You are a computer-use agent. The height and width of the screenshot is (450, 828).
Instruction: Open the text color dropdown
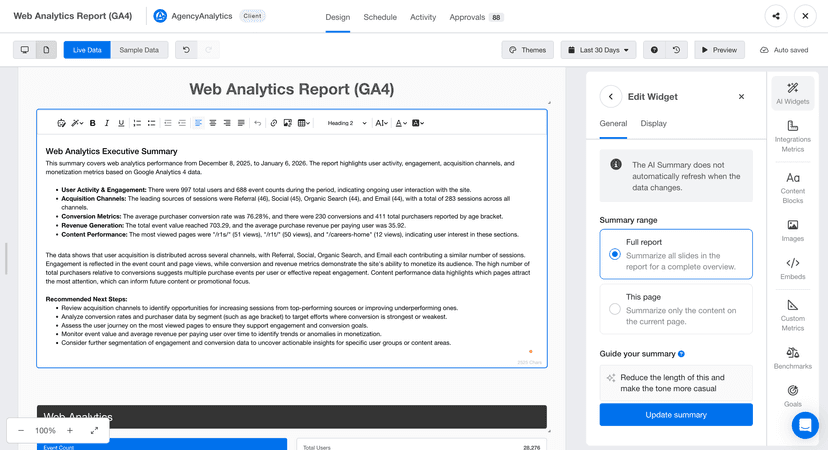pyautogui.click(x=401, y=123)
